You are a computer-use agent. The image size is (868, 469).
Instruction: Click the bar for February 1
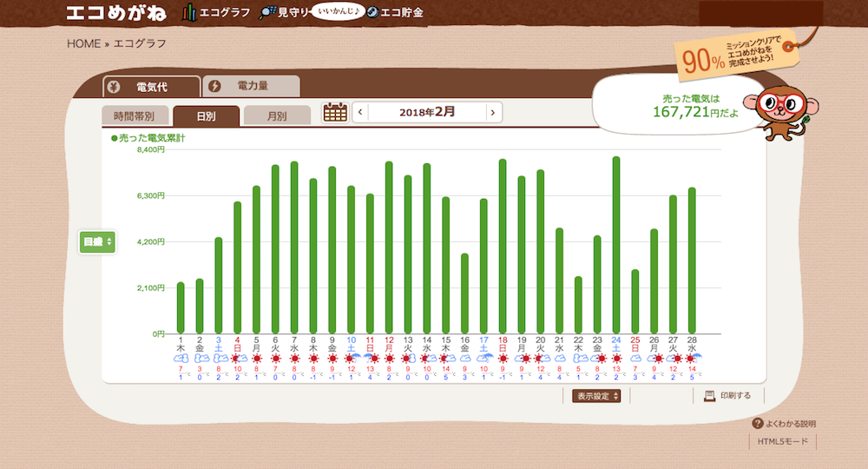tap(181, 307)
